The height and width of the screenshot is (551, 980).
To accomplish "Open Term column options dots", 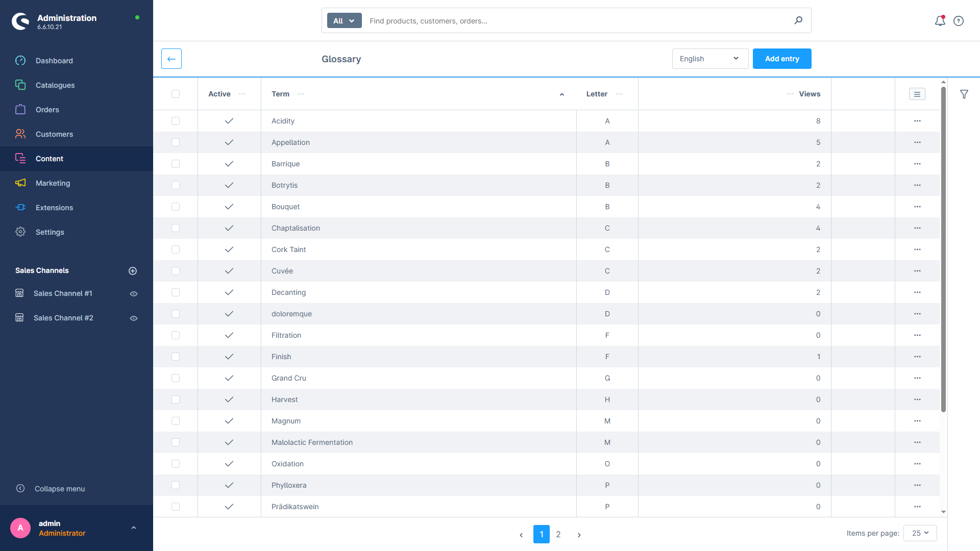I will click(x=301, y=94).
